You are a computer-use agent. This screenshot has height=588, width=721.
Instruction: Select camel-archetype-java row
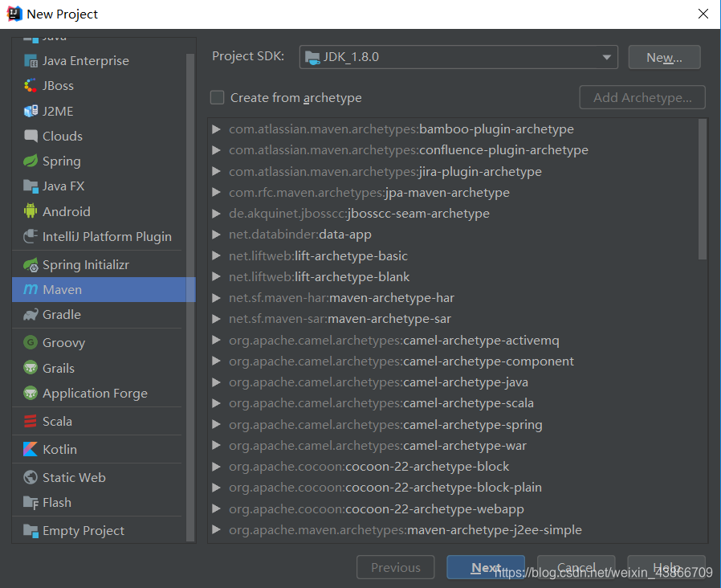coord(453,382)
